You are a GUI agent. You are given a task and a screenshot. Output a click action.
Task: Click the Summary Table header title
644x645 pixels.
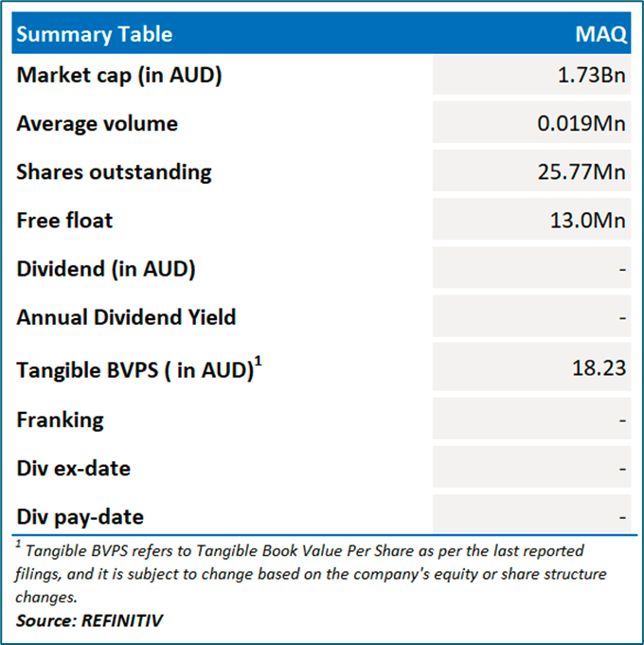[95, 35]
